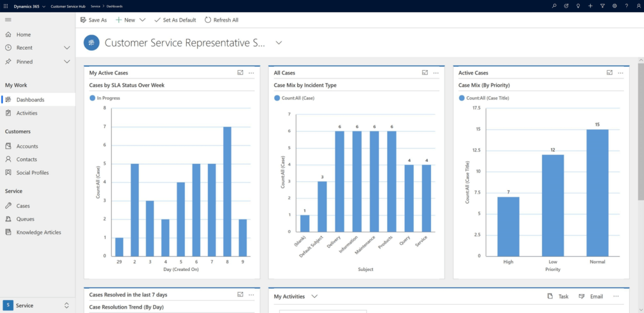
Task: Click the quick create plus icon
Action: coord(590,6)
